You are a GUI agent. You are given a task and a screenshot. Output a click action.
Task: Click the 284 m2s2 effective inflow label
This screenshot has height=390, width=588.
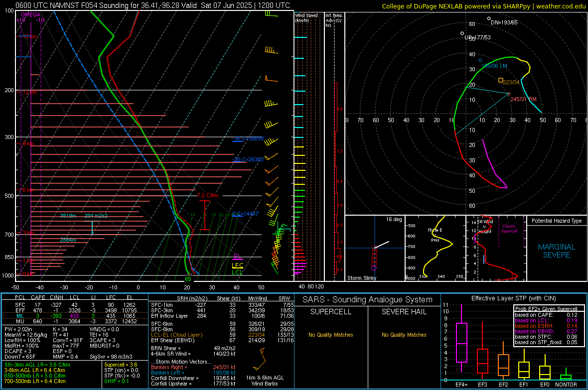coord(96,216)
